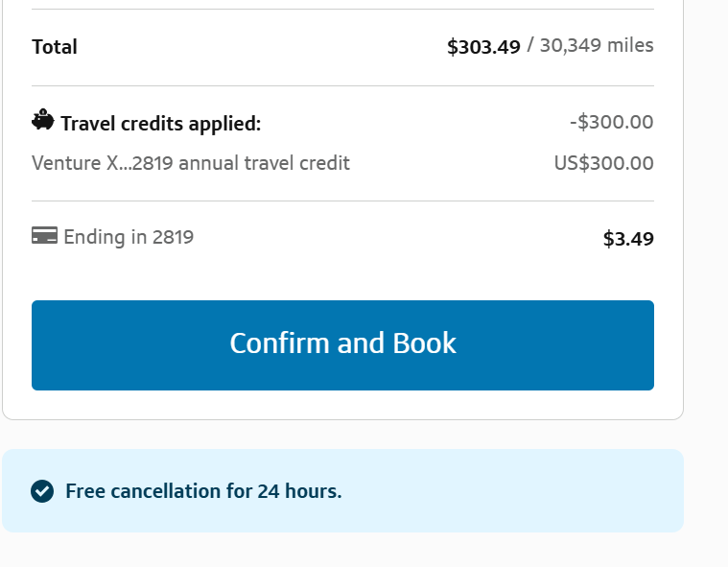The image size is (728, 567).
Task: Click the piggy bank travel credits icon
Action: [43, 121]
